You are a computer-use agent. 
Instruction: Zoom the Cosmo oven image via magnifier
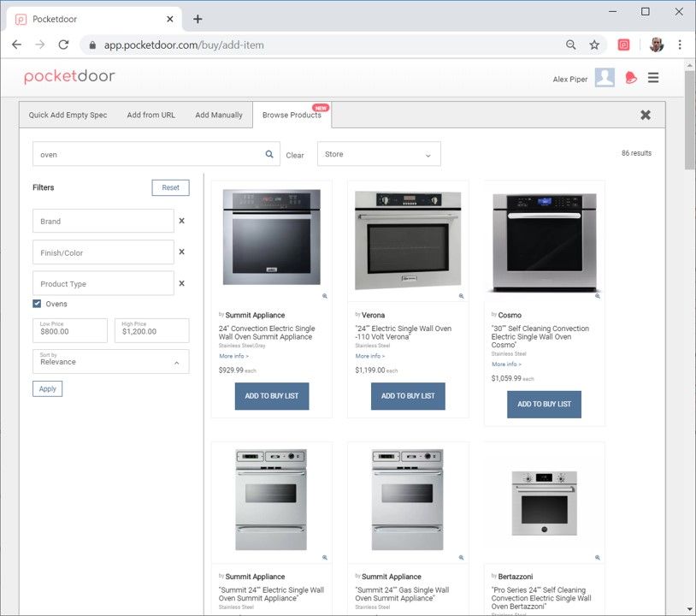[598, 296]
